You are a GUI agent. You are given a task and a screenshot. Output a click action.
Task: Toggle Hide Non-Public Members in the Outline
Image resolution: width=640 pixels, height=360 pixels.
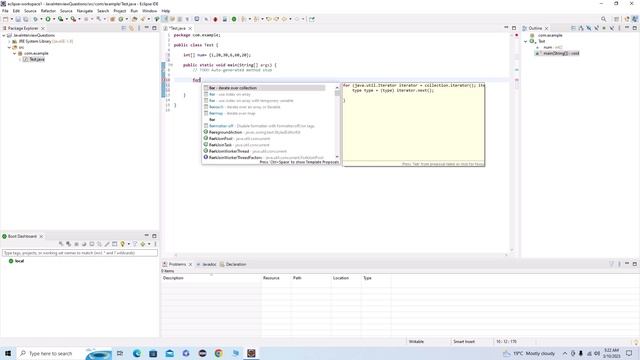(x=604, y=28)
